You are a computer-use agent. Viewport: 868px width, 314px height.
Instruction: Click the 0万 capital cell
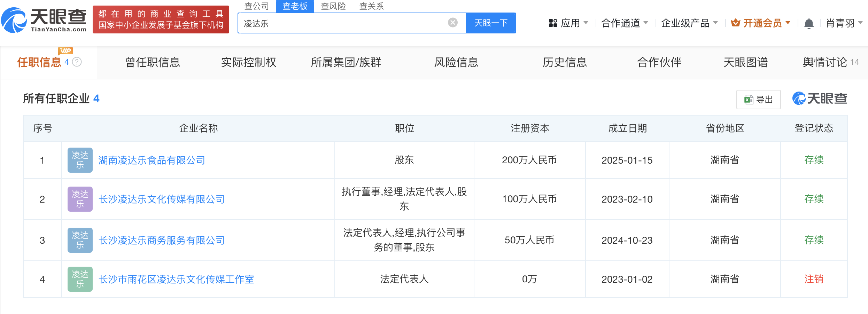point(529,279)
